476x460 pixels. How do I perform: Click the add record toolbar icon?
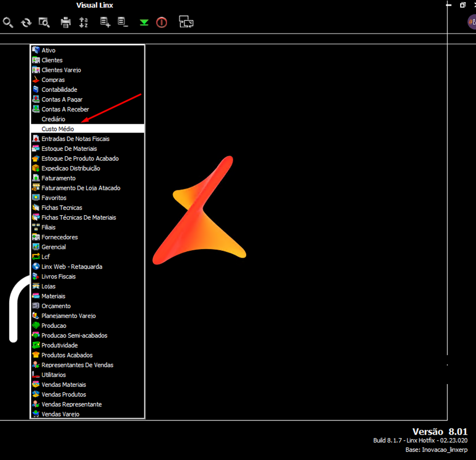(105, 23)
